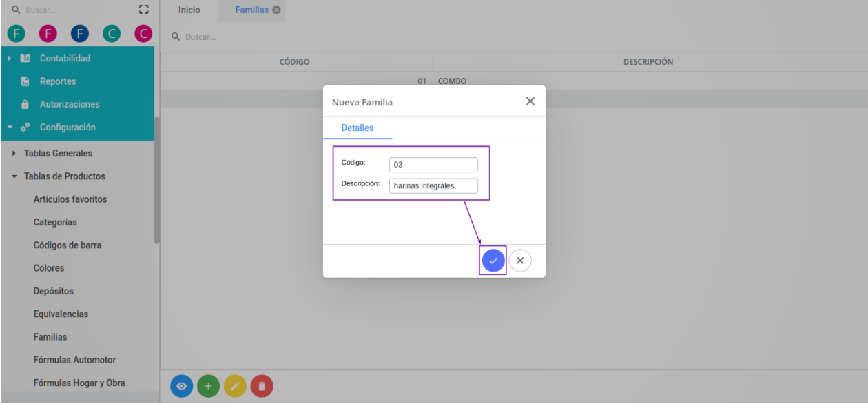Image resolution: width=868 pixels, height=404 pixels.
Task: Toggle fullscreen icon in the sidebar header
Action: point(143,10)
